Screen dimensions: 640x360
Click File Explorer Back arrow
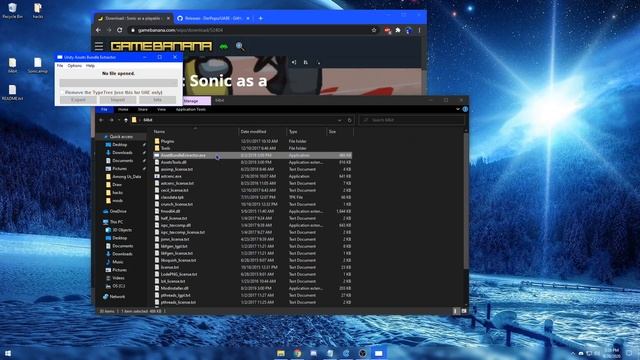coord(101,120)
